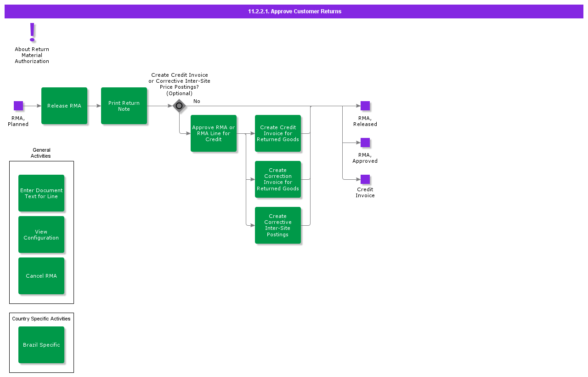Open Create Credit Invoice for Returned Goods

coord(278,133)
